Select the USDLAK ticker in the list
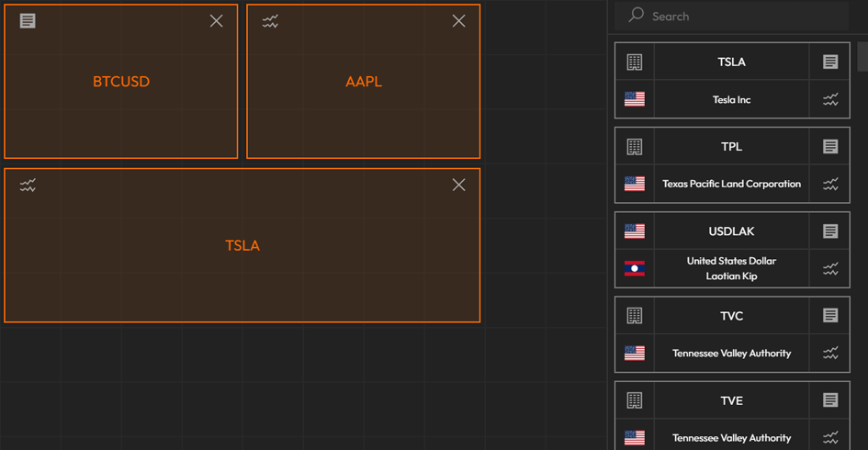The image size is (868, 450). 731,231
